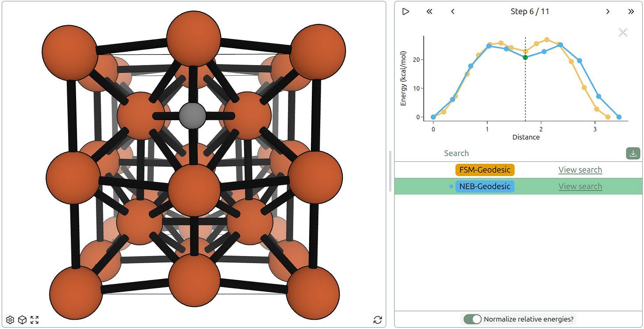The image size is (644, 329).
Task: Expand the viewer to fullscreen
Action: pos(34,320)
